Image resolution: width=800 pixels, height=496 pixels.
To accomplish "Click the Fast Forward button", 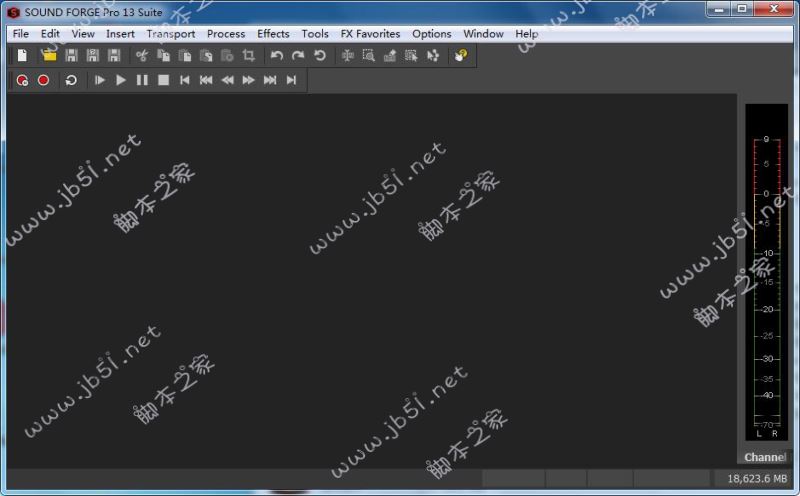I will click(248, 80).
